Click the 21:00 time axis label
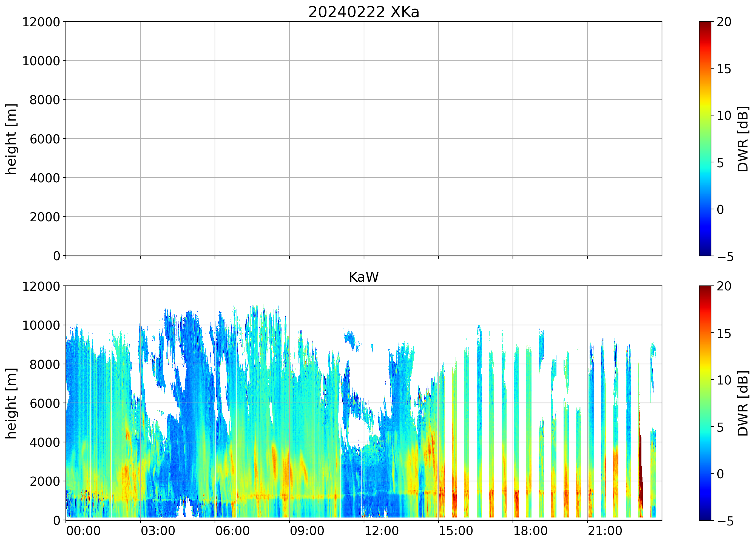756x543 pixels. 605,531
